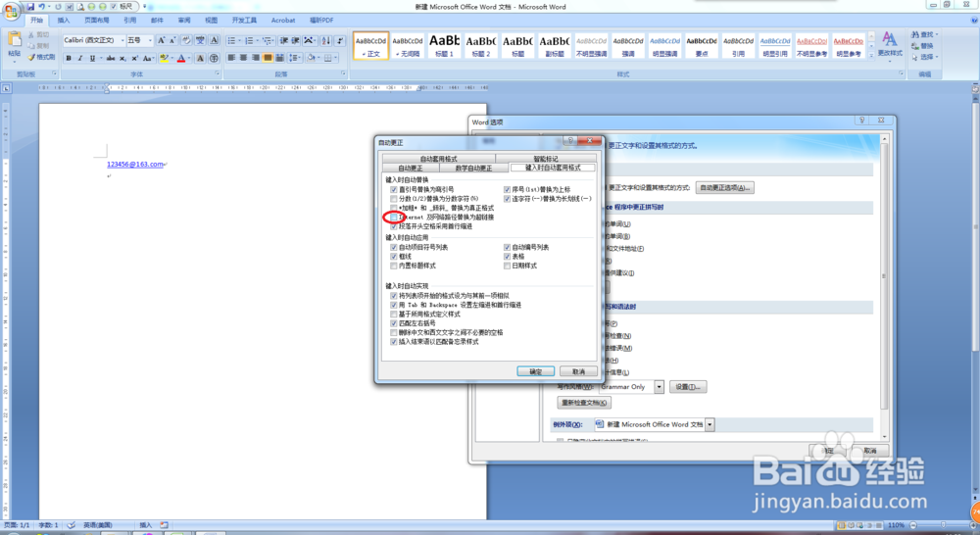
Task: Check Internet paths to hyperlinks option
Action: (x=394, y=217)
